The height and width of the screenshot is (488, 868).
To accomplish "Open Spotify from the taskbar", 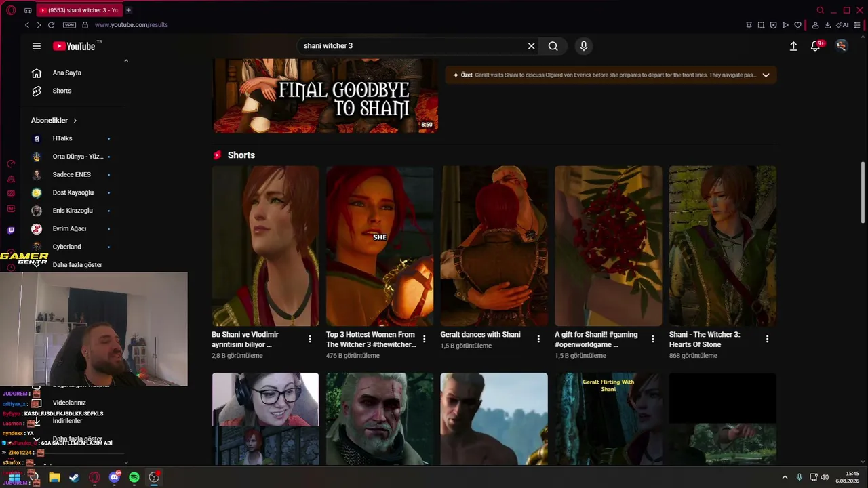I will pos(134,477).
